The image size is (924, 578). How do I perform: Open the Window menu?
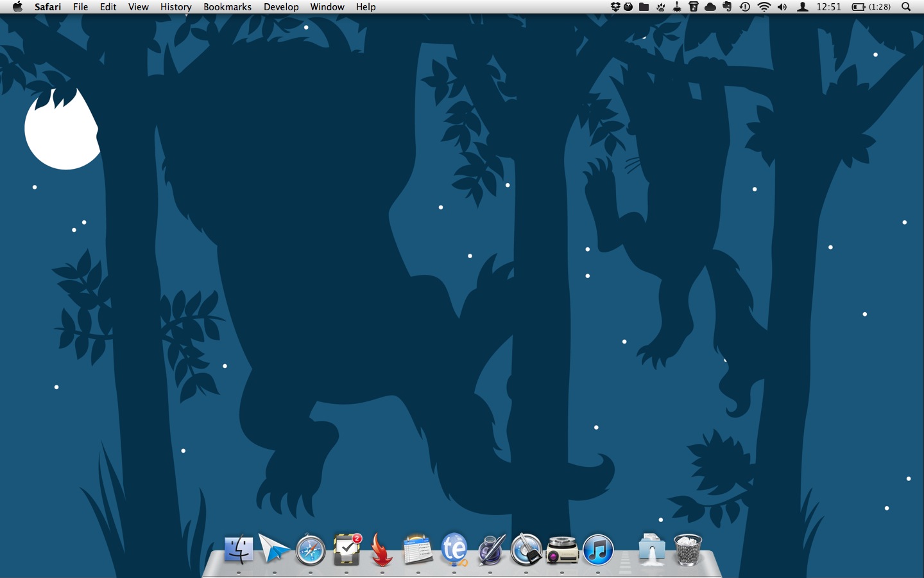click(x=327, y=7)
